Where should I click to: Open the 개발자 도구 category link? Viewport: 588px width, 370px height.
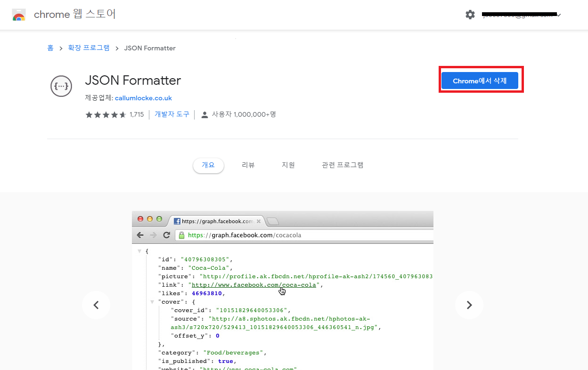(172, 114)
